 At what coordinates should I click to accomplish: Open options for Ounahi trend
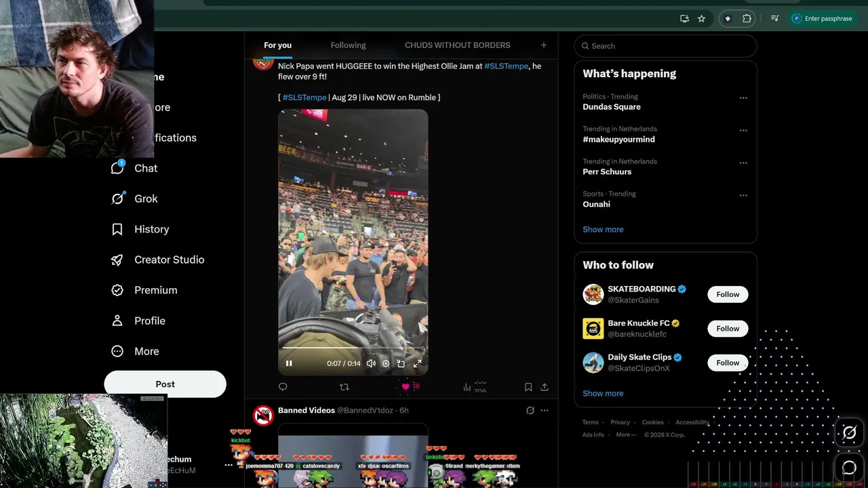(x=743, y=195)
